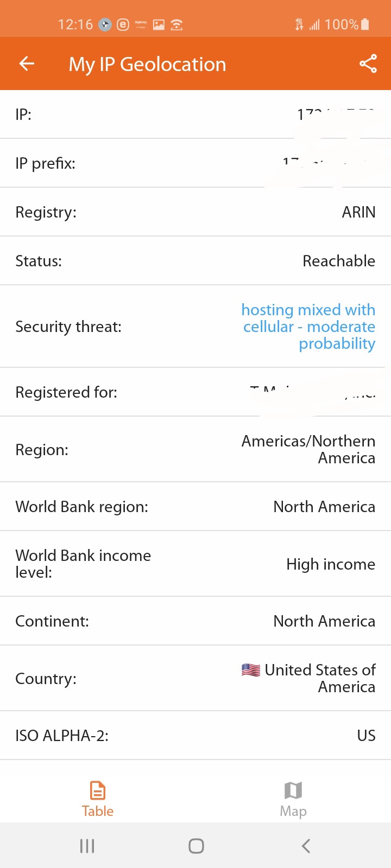
Task: Tap the World Bank income level row
Action: 195,564
